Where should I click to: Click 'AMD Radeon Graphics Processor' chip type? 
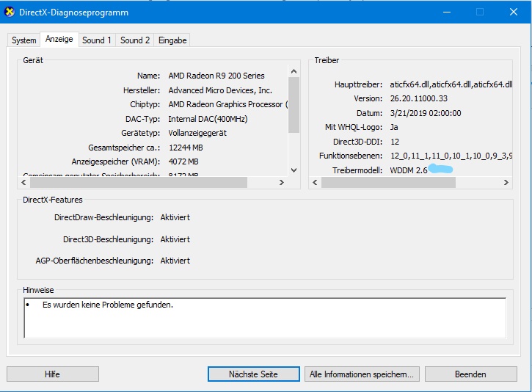click(228, 104)
